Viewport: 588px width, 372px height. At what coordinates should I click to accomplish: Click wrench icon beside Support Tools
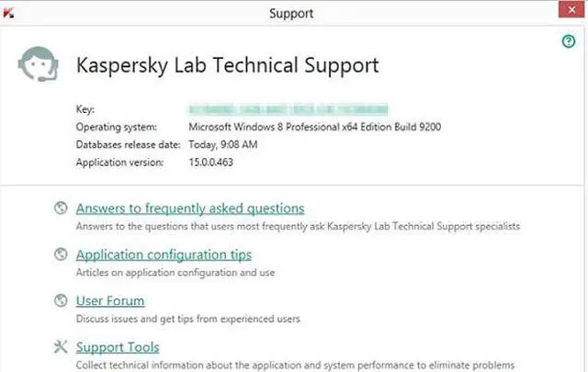click(x=61, y=346)
